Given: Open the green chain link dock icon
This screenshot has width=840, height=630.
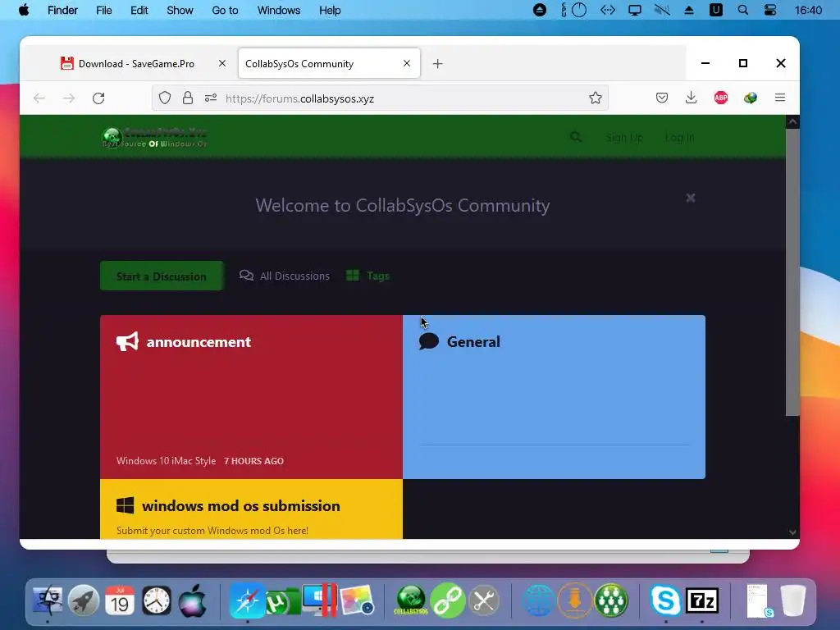Looking at the screenshot, I should 447,600.
